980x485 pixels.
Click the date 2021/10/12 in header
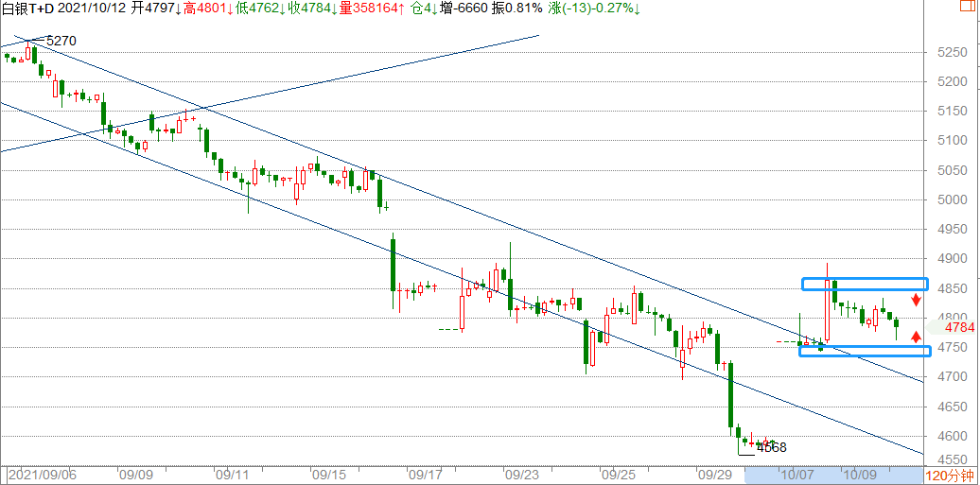click(x=93, y=9)
